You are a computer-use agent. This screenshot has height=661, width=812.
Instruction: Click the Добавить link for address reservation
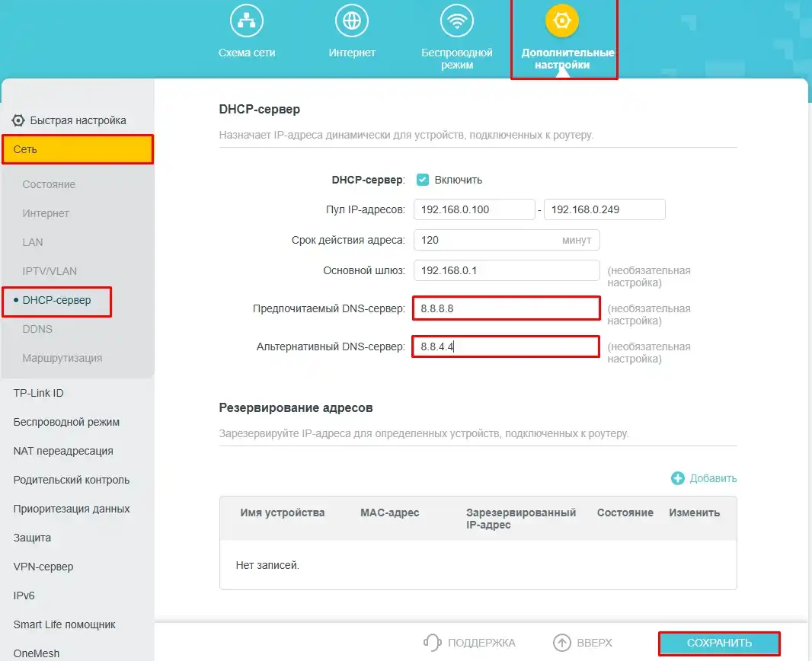point(711,478)
